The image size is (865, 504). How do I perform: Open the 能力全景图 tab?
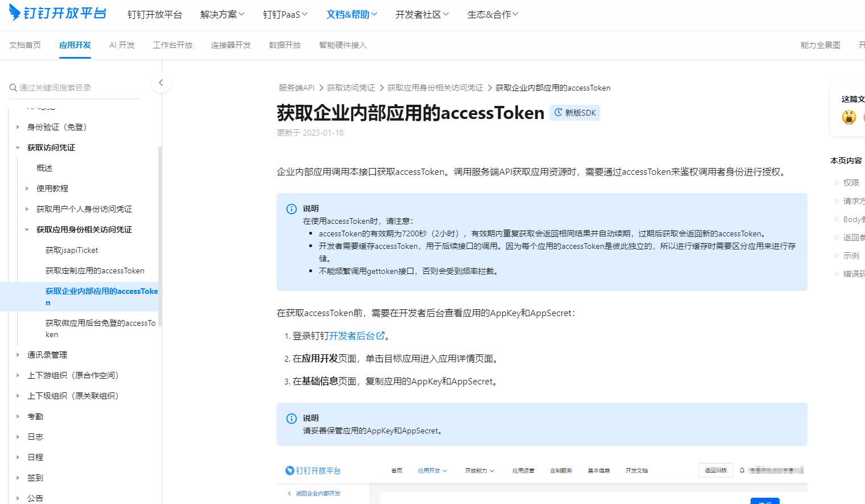[x=821, y=45]
